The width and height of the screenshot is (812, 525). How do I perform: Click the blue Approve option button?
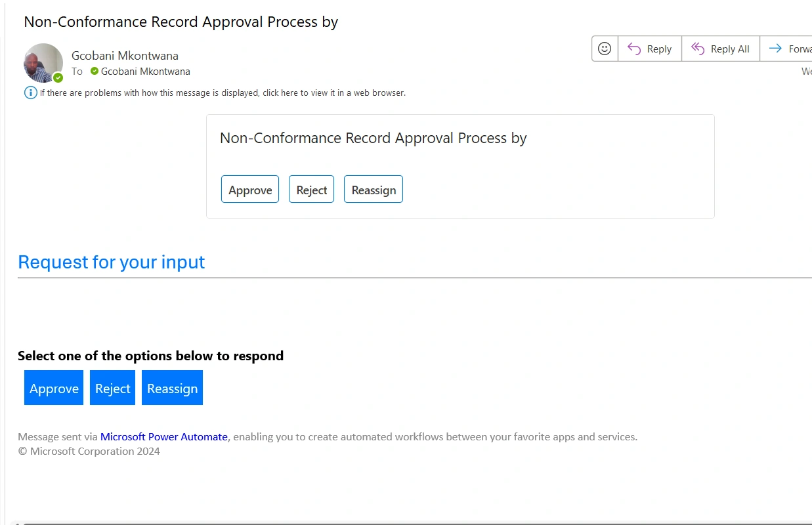click(54, 388)
